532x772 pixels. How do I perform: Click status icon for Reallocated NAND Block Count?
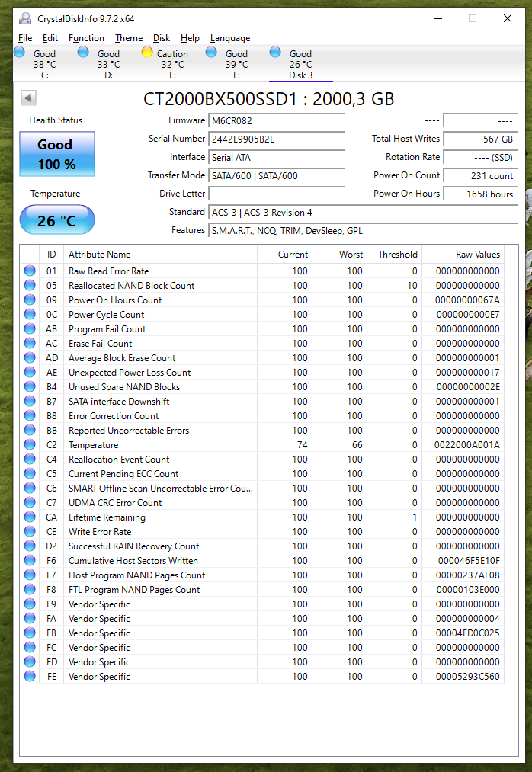[30, 285]
